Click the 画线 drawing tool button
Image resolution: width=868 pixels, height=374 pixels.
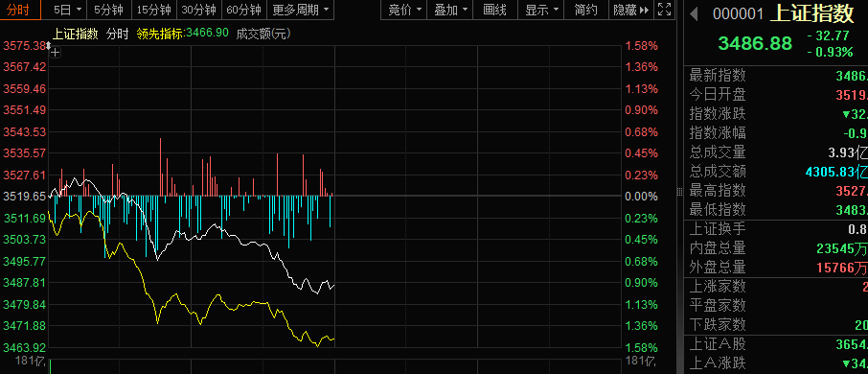[x=495, y=10]
